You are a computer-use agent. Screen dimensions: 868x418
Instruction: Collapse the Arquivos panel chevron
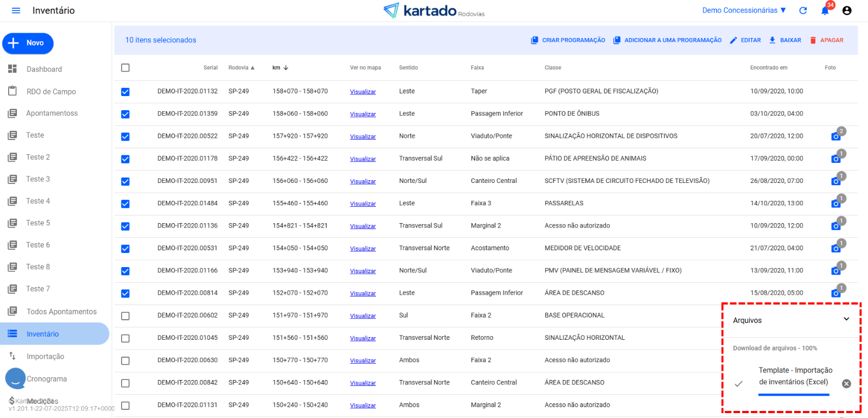[x=846, y=319]
